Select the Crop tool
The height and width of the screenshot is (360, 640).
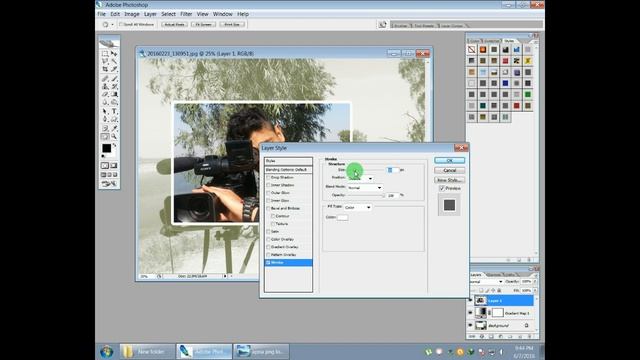pyautogui.click(x=105, y=69)
